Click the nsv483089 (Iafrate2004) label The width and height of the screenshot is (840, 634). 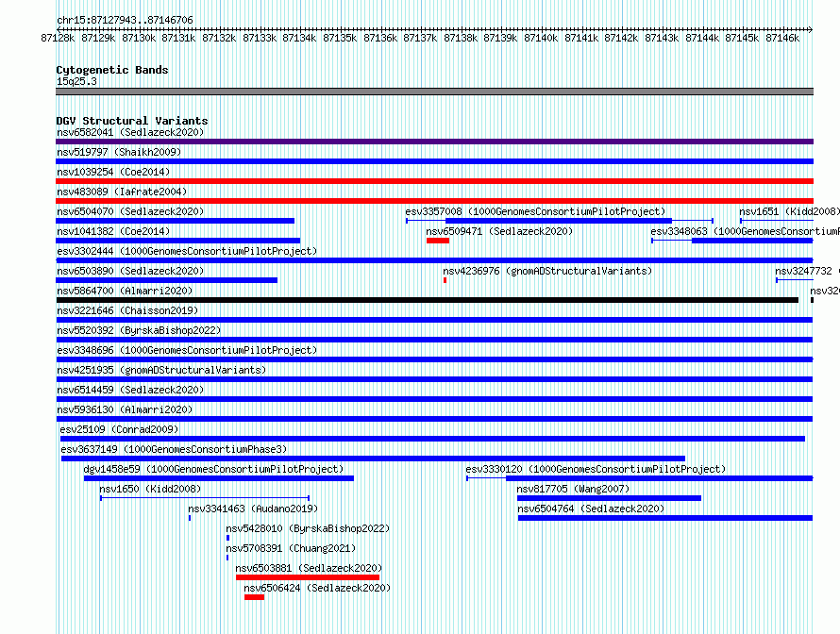coord(122,192)
